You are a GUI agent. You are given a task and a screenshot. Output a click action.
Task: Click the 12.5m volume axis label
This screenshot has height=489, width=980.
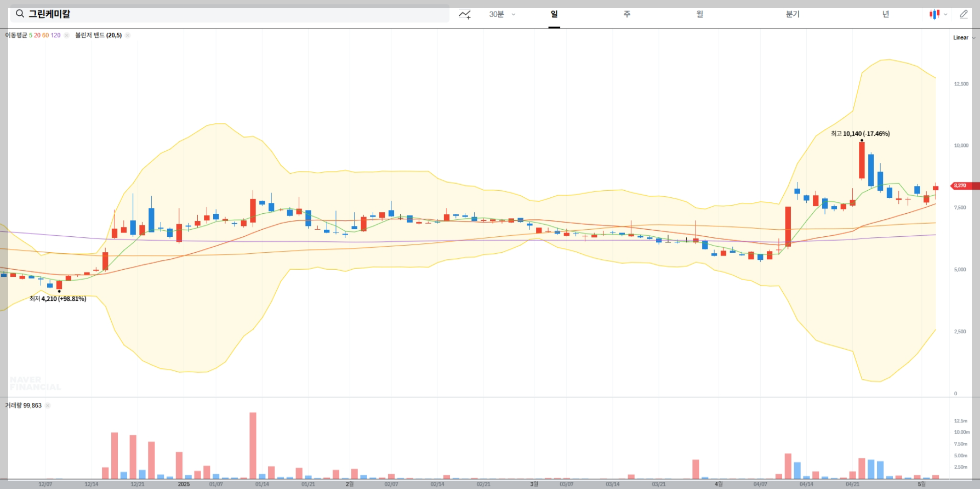pos(961,421)
